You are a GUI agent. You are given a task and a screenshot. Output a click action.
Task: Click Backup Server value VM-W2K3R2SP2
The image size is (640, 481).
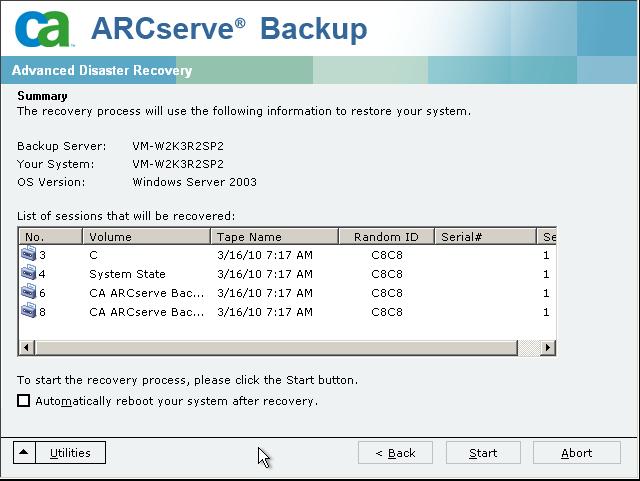[178, 146]
